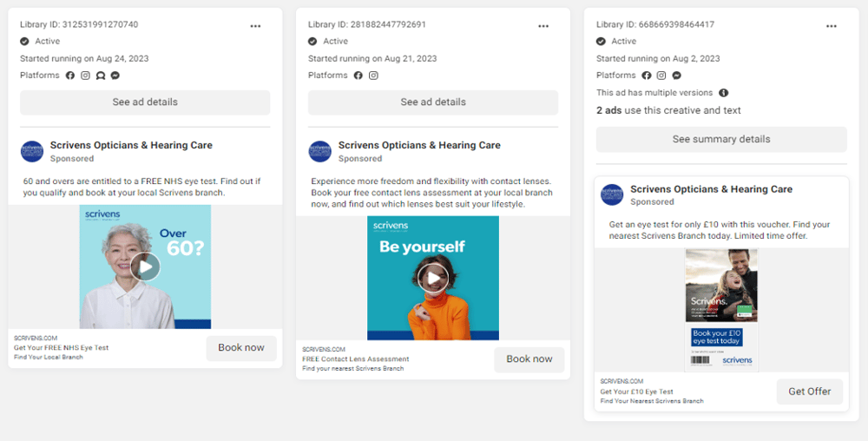
Task: Click 'See ad details' on ad 312531991270740
Action: (145, 102)
